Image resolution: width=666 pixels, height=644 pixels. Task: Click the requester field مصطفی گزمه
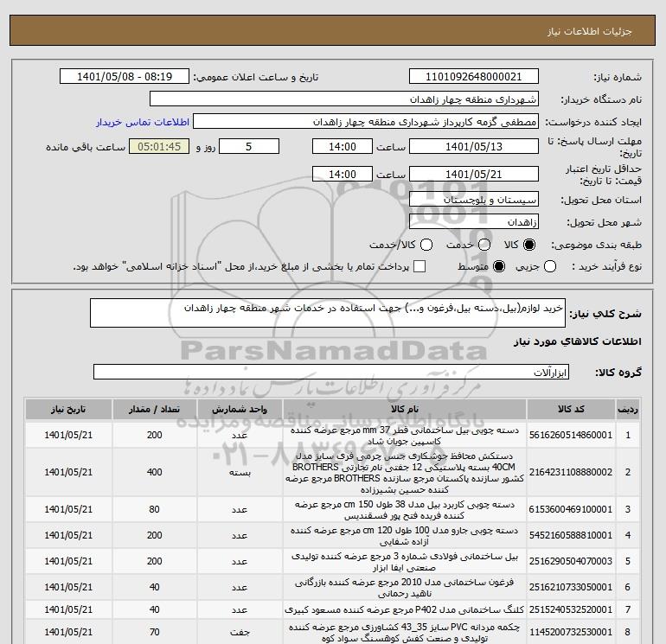tap(366, 122)
